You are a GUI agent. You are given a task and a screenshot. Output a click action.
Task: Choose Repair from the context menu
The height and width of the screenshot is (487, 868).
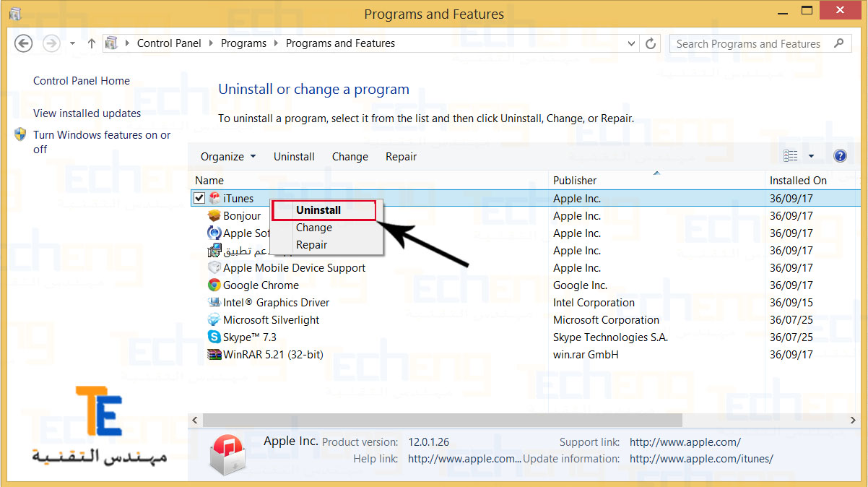pyautogui.click(x=312, y=245)
